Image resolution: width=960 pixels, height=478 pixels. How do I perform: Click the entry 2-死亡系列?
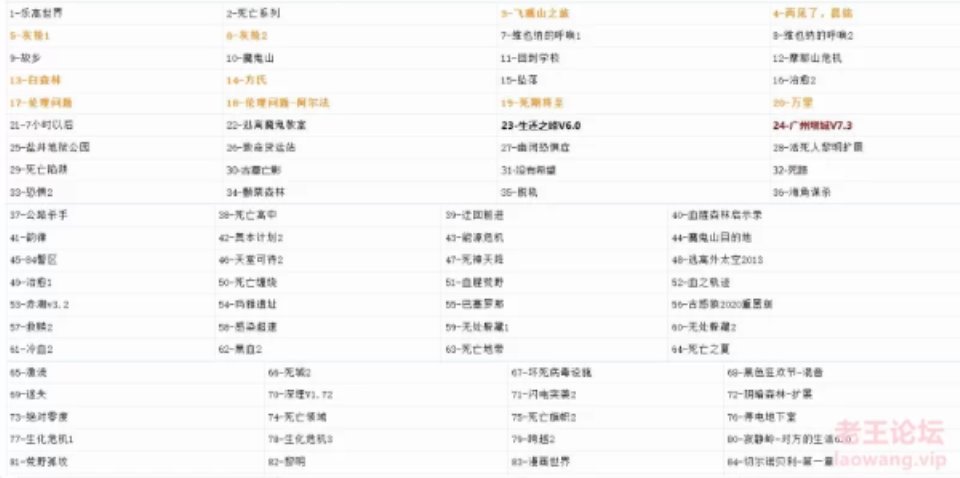(x=254, y=14)
